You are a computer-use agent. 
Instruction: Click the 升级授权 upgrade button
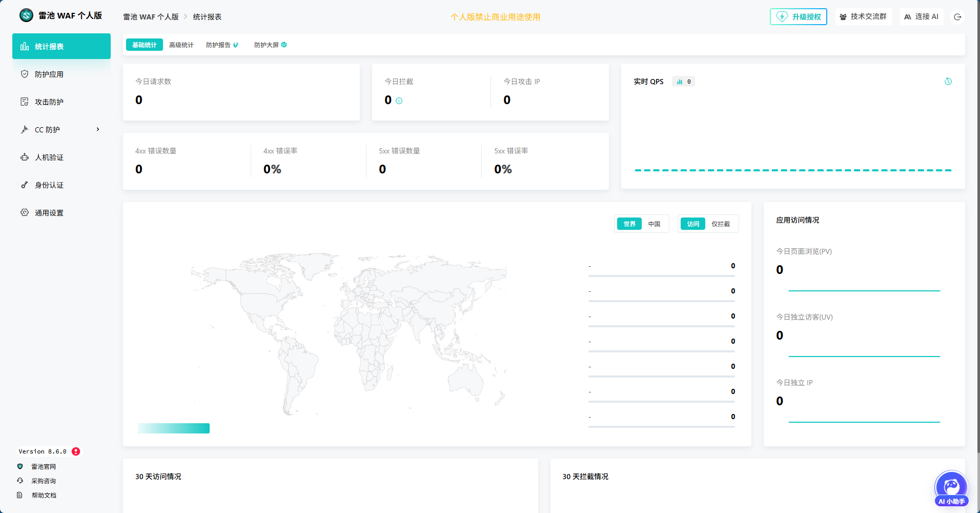tap(799, 16)
